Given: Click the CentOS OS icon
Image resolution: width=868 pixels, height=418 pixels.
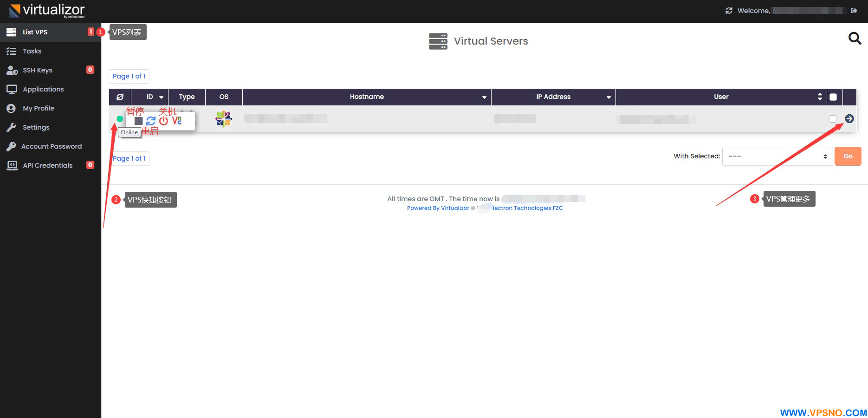Looking at the screenshot, I should (224, 119).
